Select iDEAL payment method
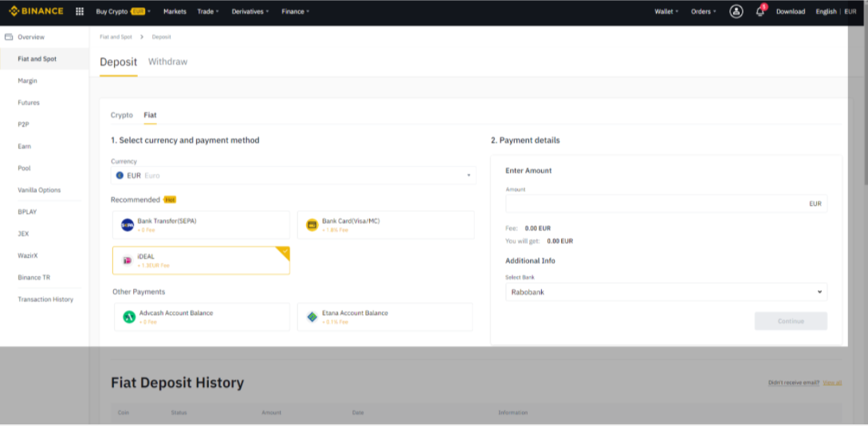Image resolution: width=868 pixels, height=426 pixels. pyautogui.click(x=201, y=260)
